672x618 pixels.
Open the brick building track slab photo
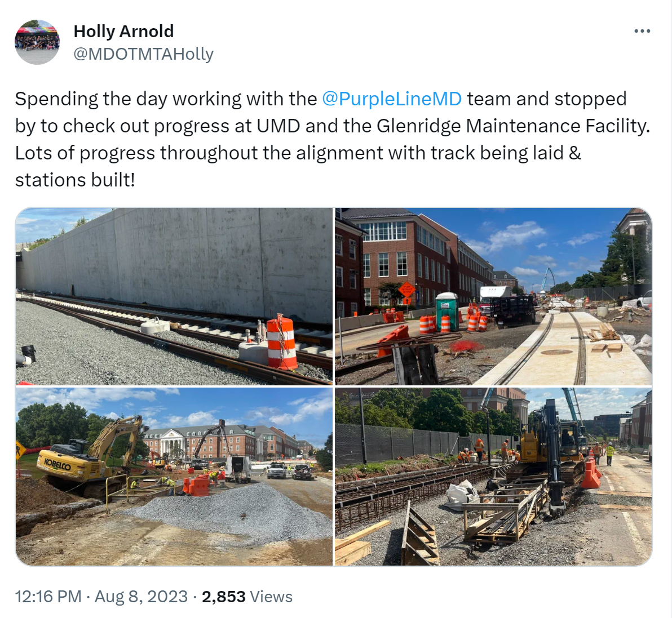click(x=493, y=296)
